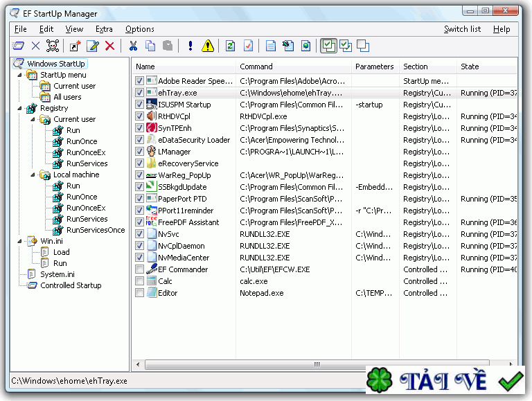Collapse the StartUp menu tree node
The width and height of the screenshot is (532, 401).
tap(19, 75)
